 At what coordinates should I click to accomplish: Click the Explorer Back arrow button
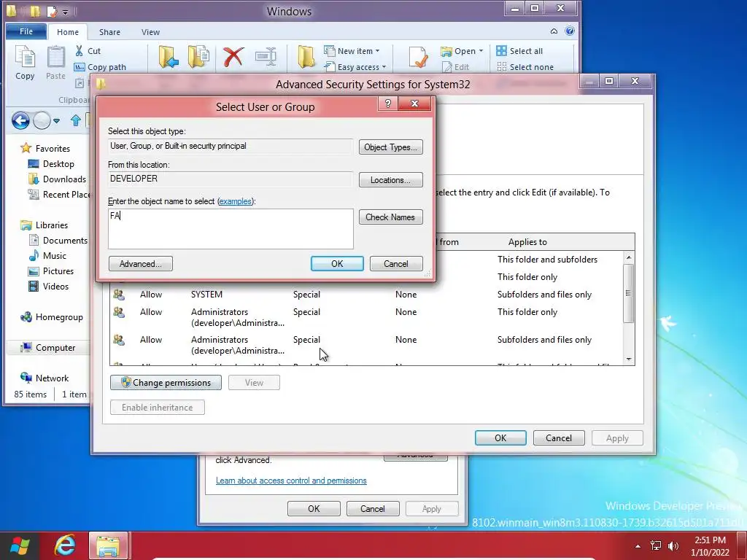click(20, 120)
